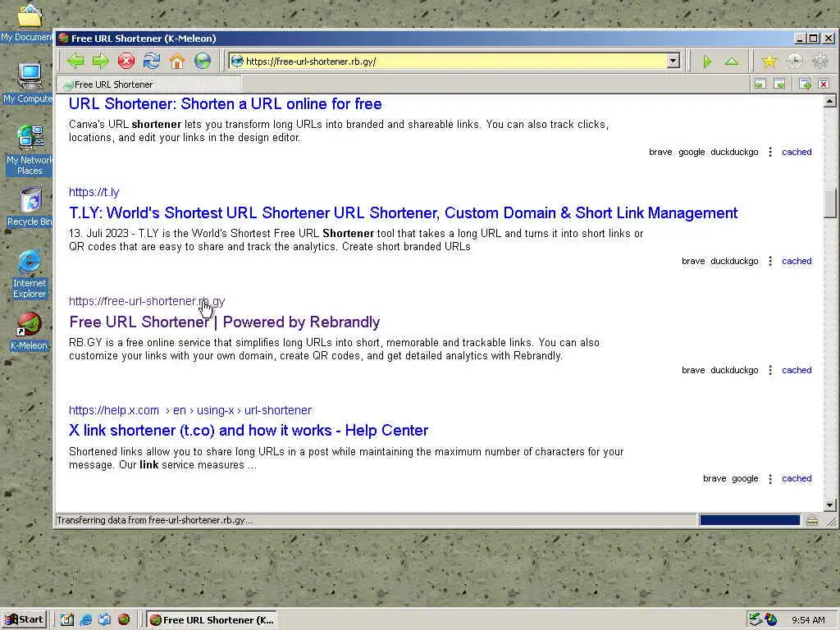The image size is (840, 630).
Task: Open 'X link shortener (t.co)' Help Center link
Action: click(249, 431)
